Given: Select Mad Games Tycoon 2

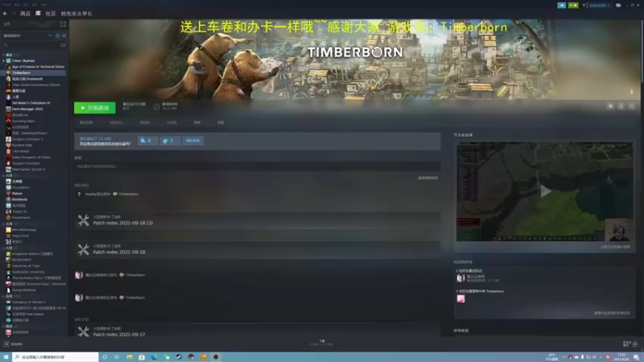Looking at the screenshot, I should coord(28,169).
